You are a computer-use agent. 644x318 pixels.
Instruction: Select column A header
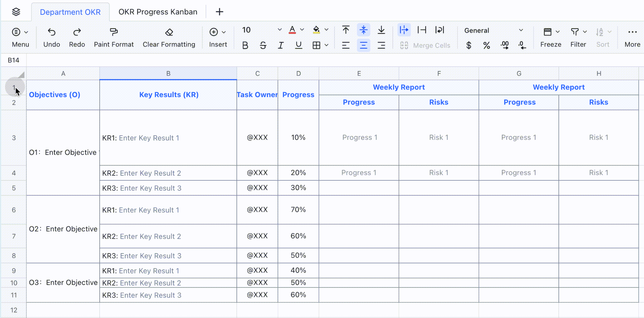[63, 74]
